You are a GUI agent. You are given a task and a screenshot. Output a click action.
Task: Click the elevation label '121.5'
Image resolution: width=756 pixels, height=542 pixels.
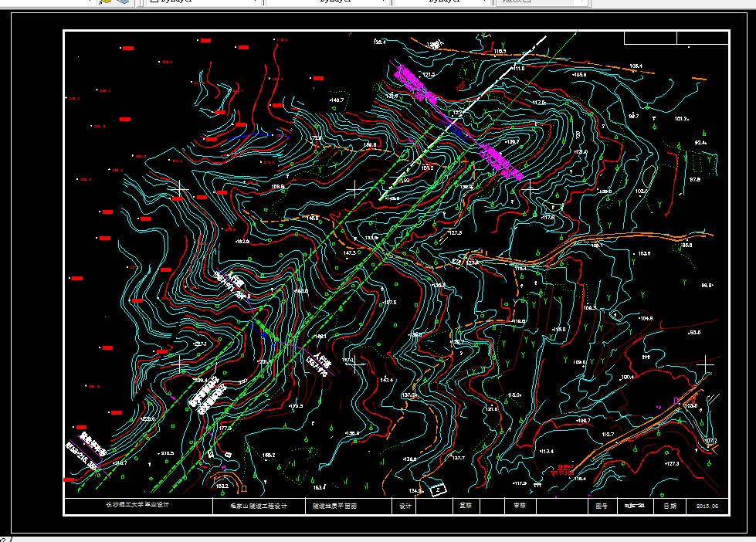(428, 75)
